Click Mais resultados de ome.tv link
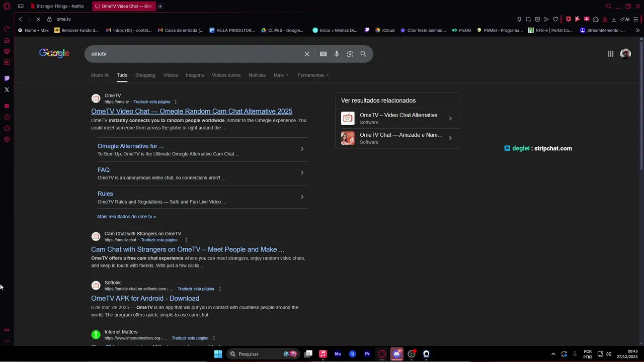 pyautogui.click(x=126, y=217)
